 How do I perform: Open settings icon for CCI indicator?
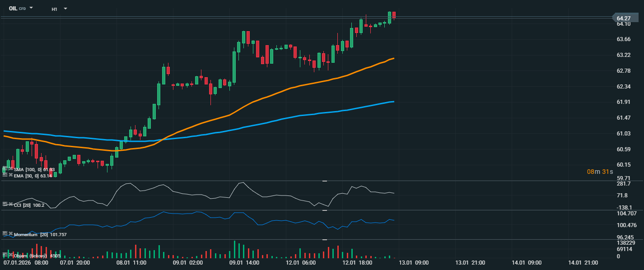[5, 204]
